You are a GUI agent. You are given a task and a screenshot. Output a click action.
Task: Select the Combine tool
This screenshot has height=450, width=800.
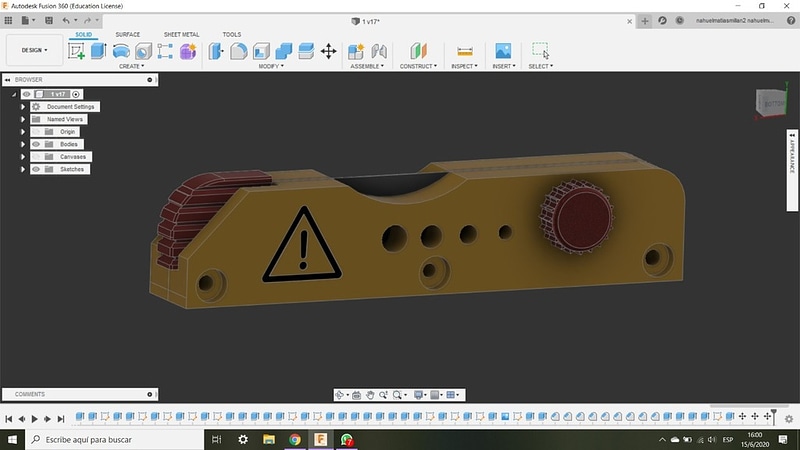pyautogui.click(x=284, y=51)
